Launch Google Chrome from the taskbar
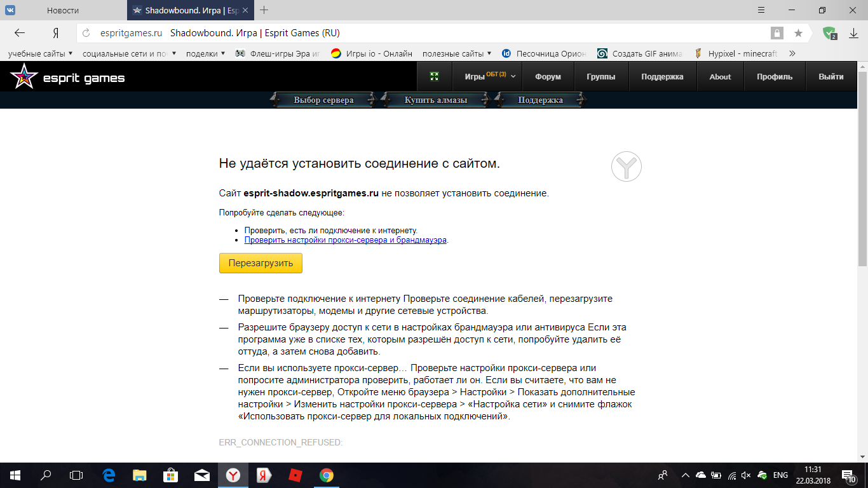Screen dimensions: 868x488 click(x=327, y=475)
